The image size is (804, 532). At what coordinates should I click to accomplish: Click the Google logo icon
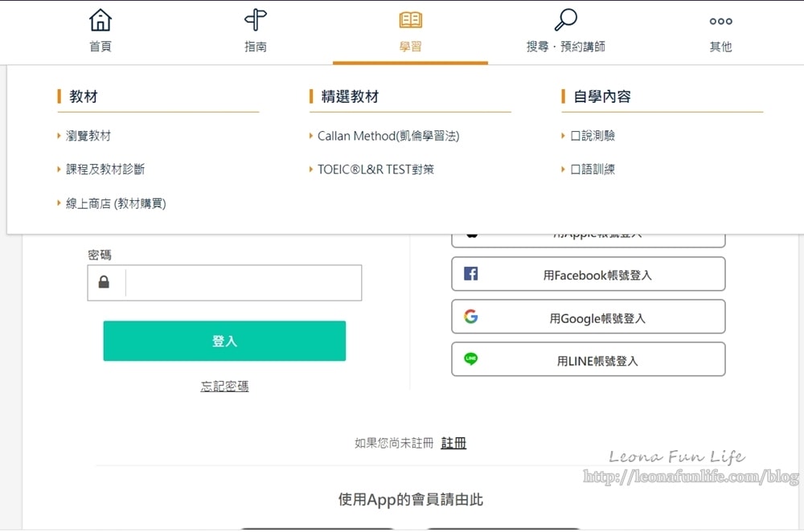471,317
